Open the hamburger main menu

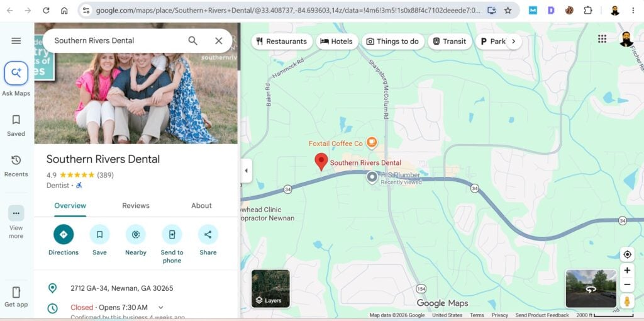16,41
